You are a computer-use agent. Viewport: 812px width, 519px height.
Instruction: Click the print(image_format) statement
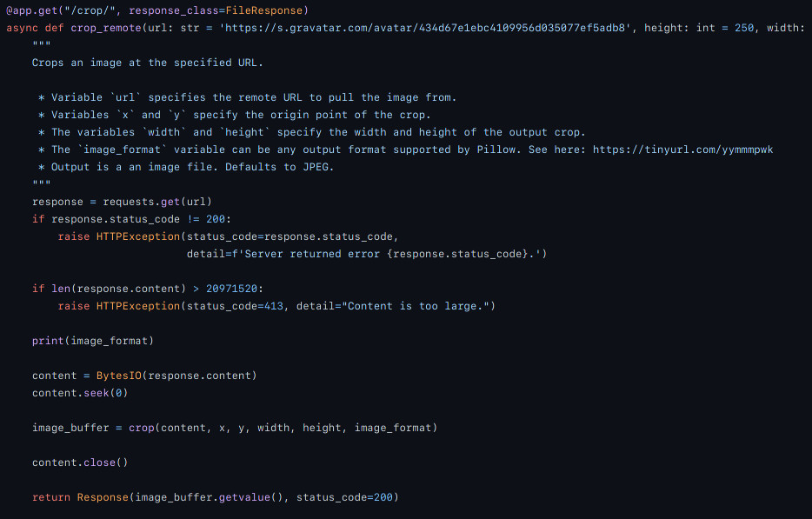93,341
